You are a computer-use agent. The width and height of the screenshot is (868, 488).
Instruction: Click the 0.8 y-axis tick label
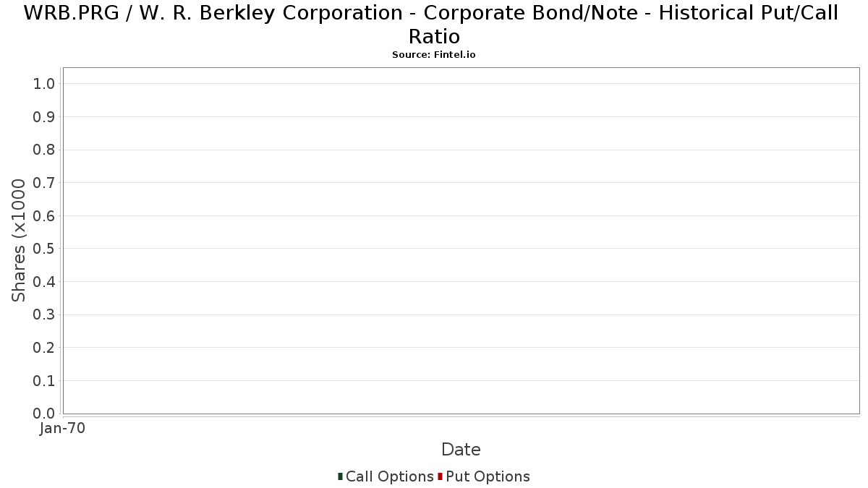[44, 150]
